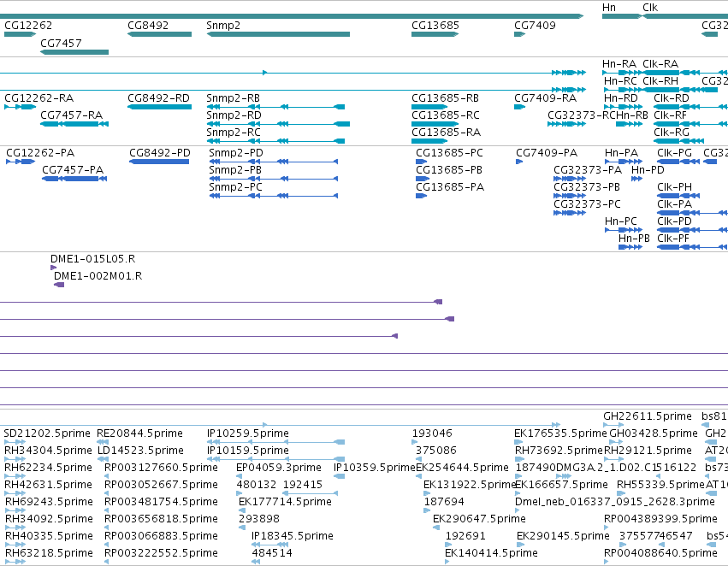728x566 pixels.
Task: Click the DME1-002M01.R clone label
Action: coord(98,276)
